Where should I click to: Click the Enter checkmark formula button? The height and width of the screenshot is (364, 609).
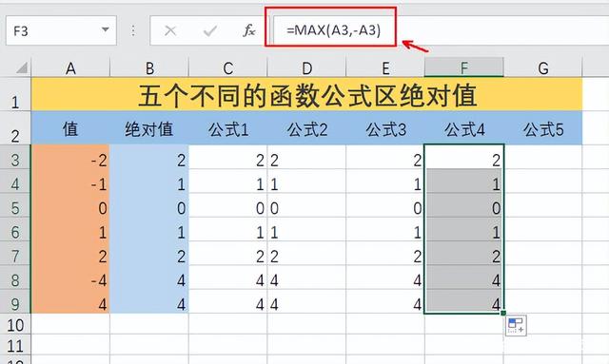click(x=209, y=30)
